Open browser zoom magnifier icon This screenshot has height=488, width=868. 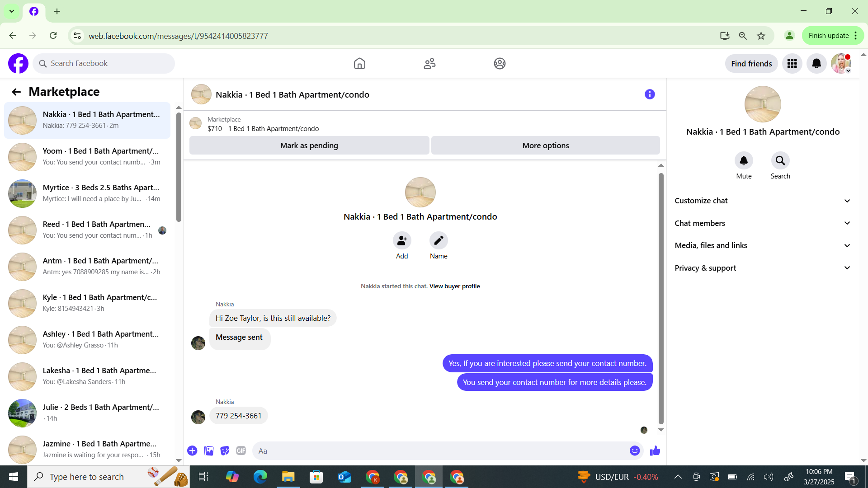pyautogui.click(x=743, y=36)
